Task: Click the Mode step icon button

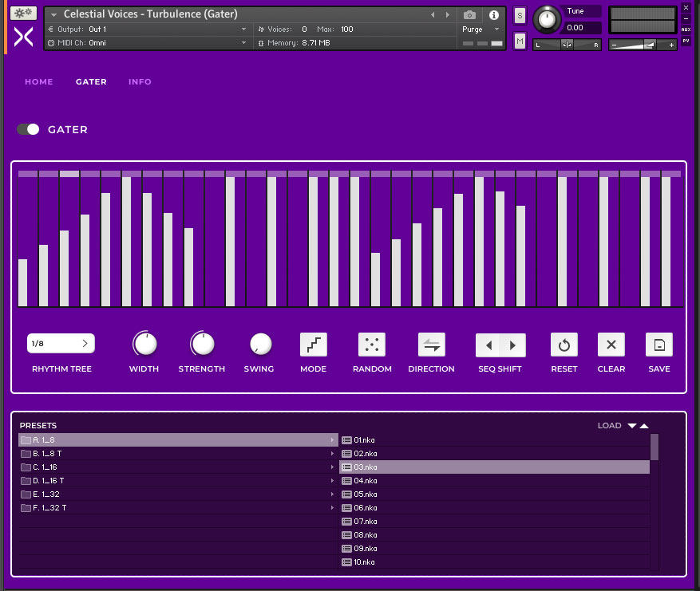Action: 314,345
